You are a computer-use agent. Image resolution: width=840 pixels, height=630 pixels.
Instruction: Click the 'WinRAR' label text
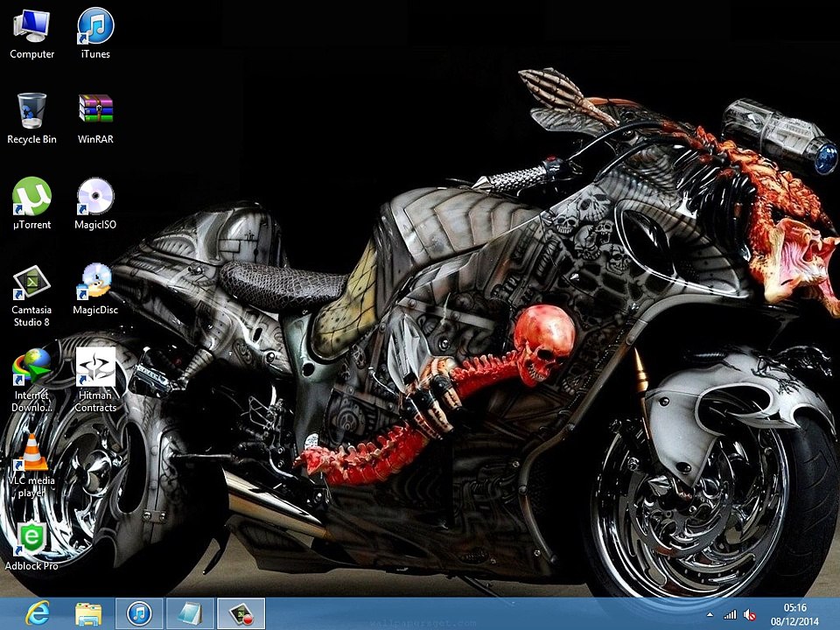pyautogui.click(x=95, y=139)
